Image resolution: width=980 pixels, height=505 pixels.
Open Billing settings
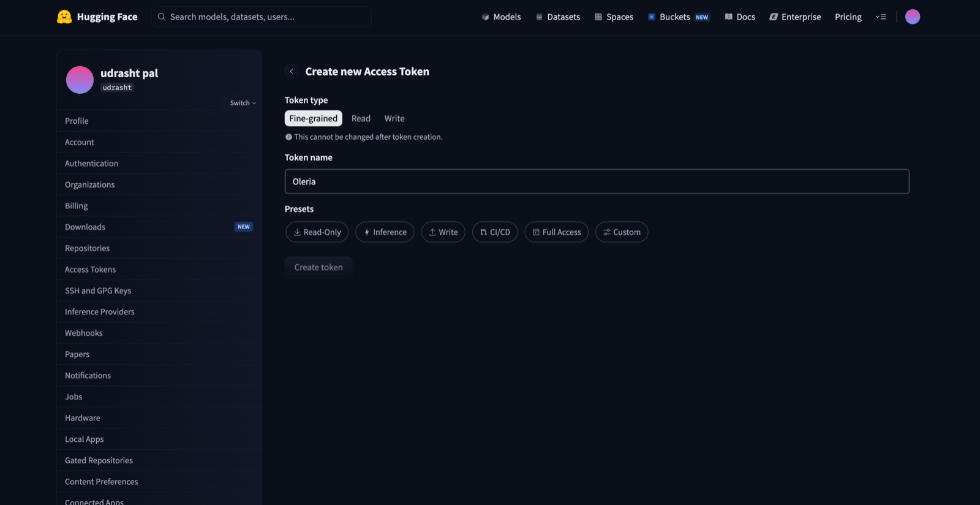[x=159, y=206]
